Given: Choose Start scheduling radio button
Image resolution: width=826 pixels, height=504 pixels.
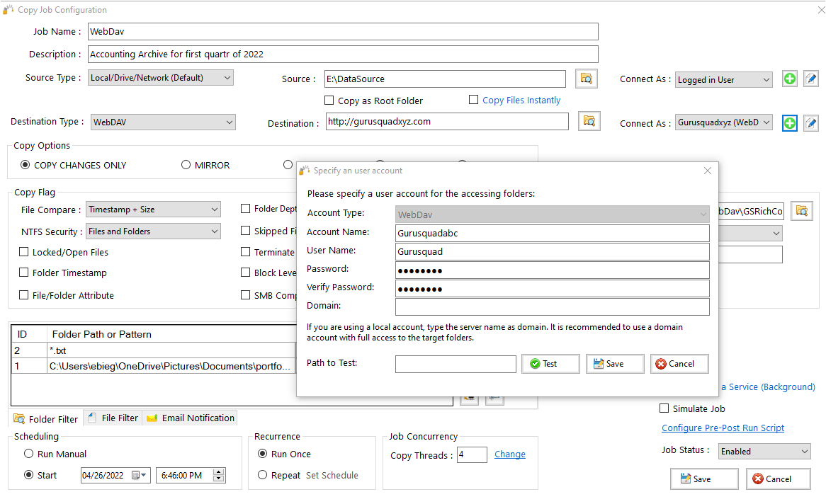Looking at the screenshot, I should pos(29,475).
